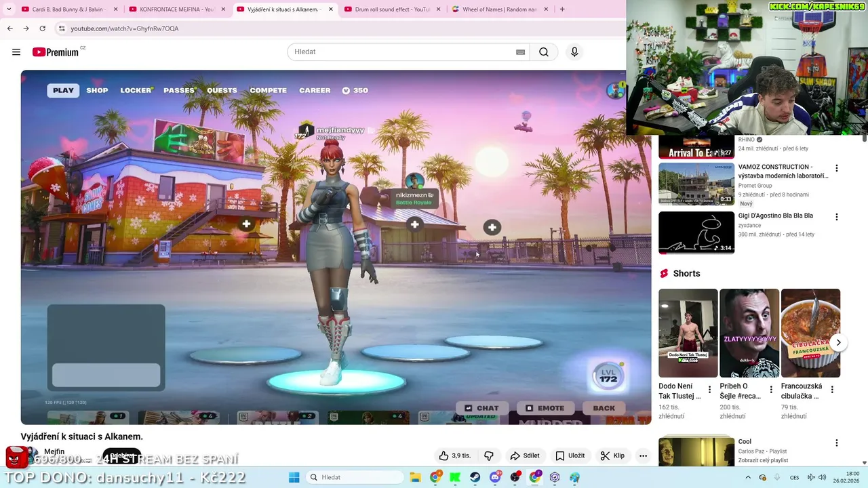Open File Explorer from taskbar
Viewport: 868px width, 488px height.
(415, 477)
